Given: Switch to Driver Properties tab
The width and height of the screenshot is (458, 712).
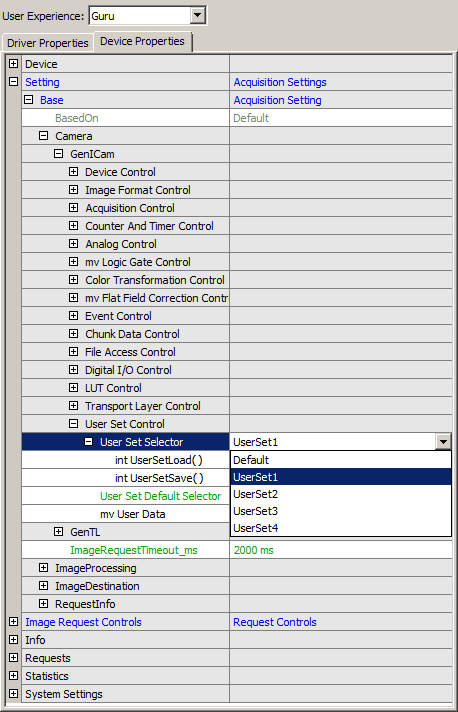Looking at the screenshot, I should [48, 43].
